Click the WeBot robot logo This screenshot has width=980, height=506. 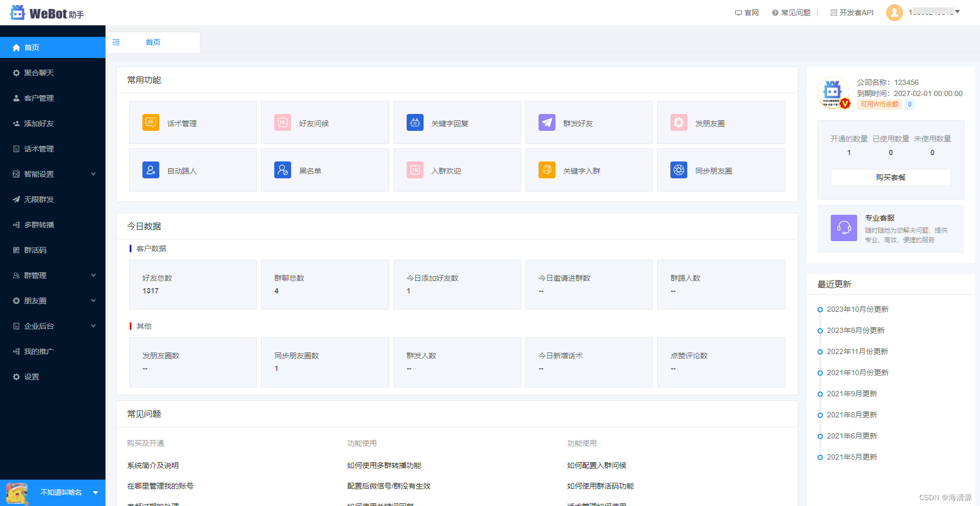tap(18, 13)
